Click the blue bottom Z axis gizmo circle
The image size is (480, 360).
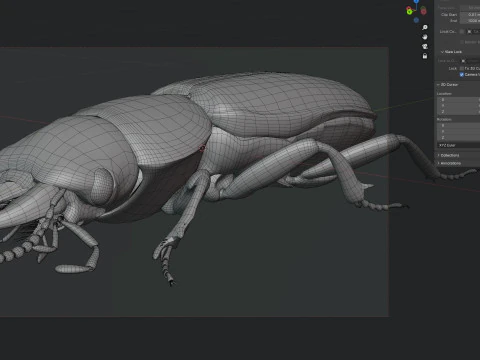click(x=416, y=20)
